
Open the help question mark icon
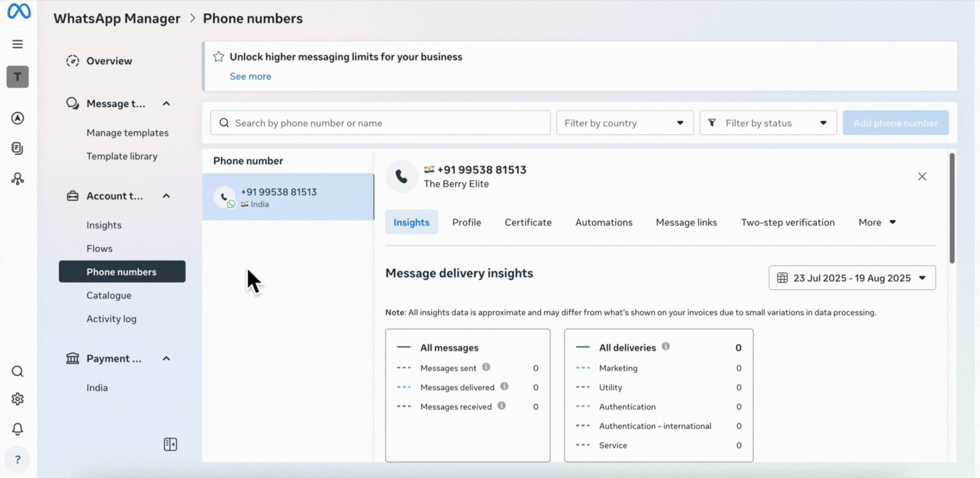[x=17, y=460]
